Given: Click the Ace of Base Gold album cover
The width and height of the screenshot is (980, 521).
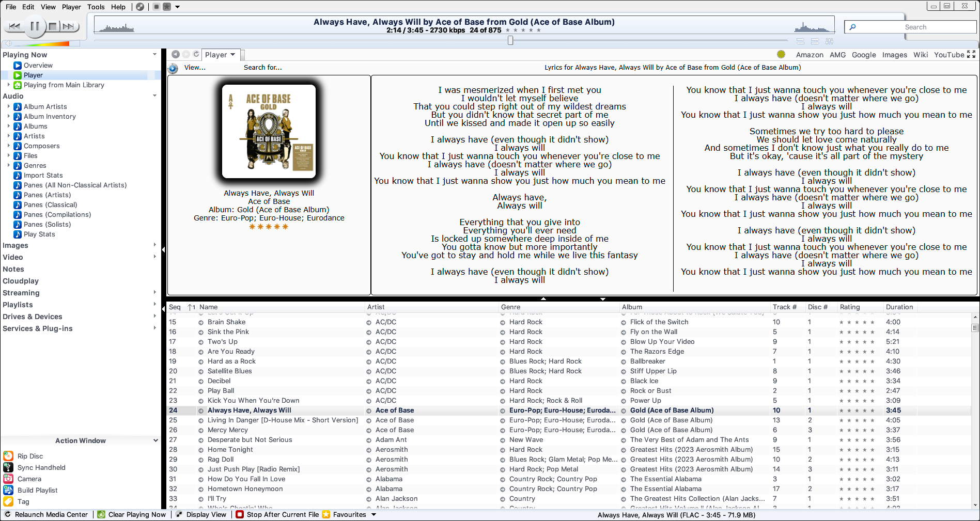Looking at the screenshot, I should (269, 131).
